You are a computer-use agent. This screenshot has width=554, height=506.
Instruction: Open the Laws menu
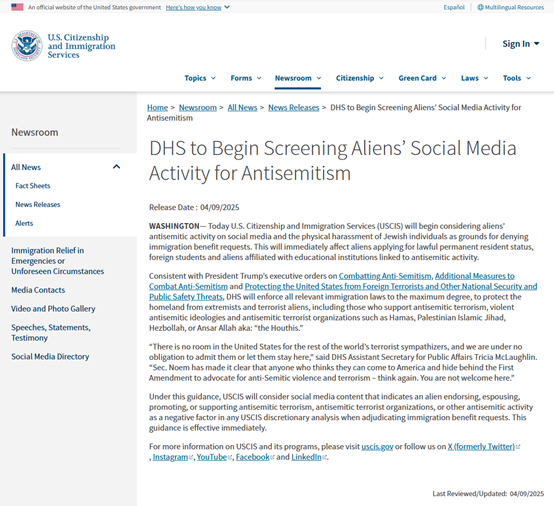point(475,78)
